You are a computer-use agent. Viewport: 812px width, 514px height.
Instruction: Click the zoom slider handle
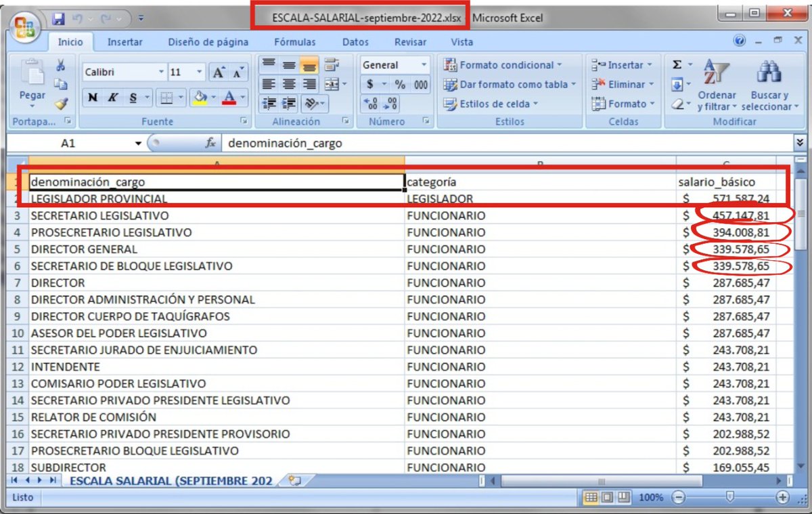[729, 497]
